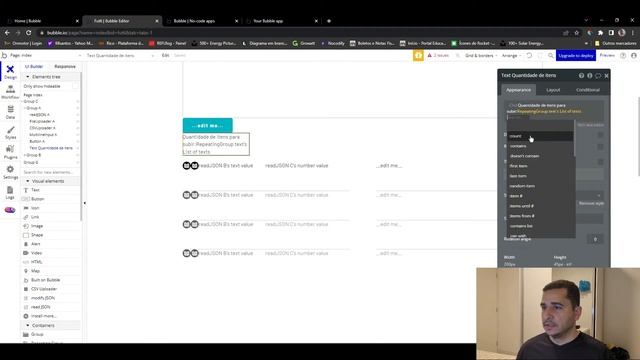The width and height of the screenshot is (640, 360).
Task: Toggle Only show hideable checkbox
Action: 75,86
